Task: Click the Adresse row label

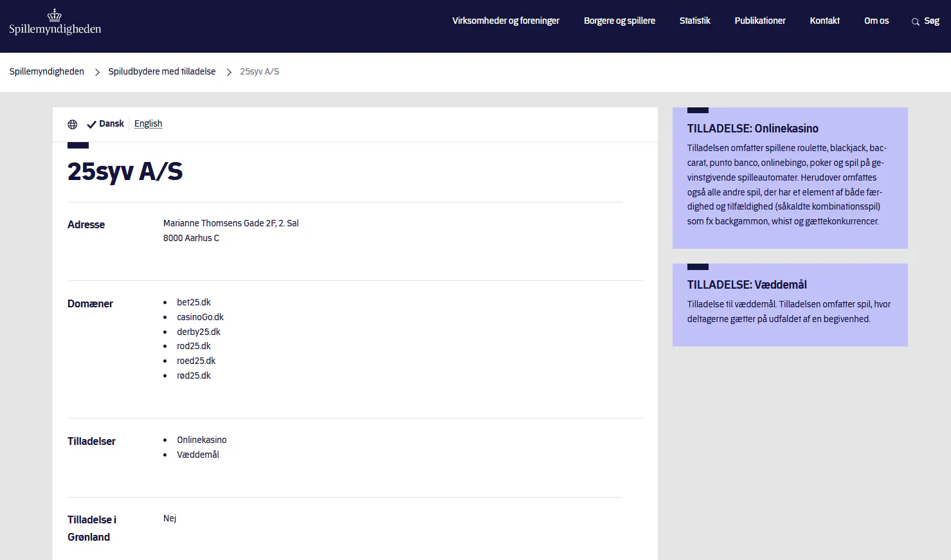Action: tap(86, 224)
